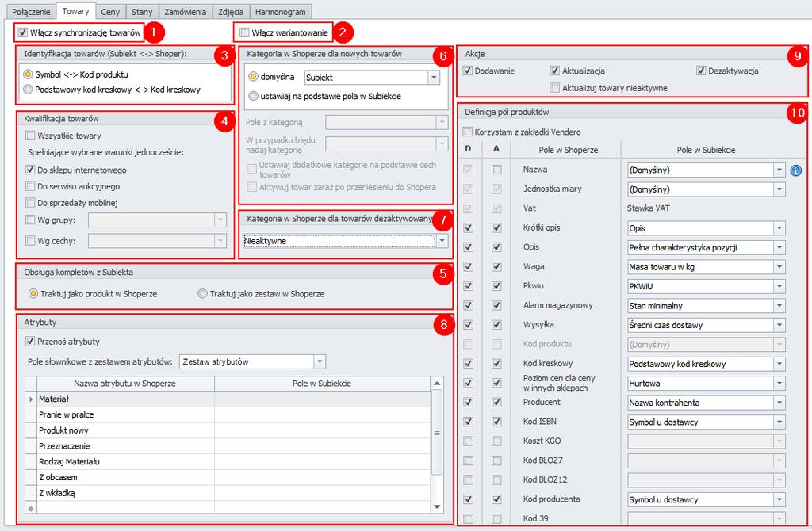Choose ustawiaj na podstawie pola w Subiekcie
This screenshot has height=531, width=812.
(x=253, y=96)
